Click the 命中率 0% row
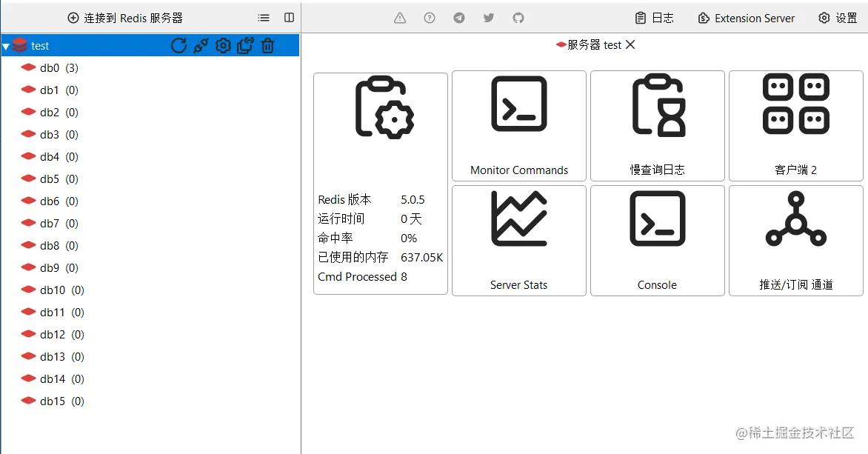 (367, 238)
